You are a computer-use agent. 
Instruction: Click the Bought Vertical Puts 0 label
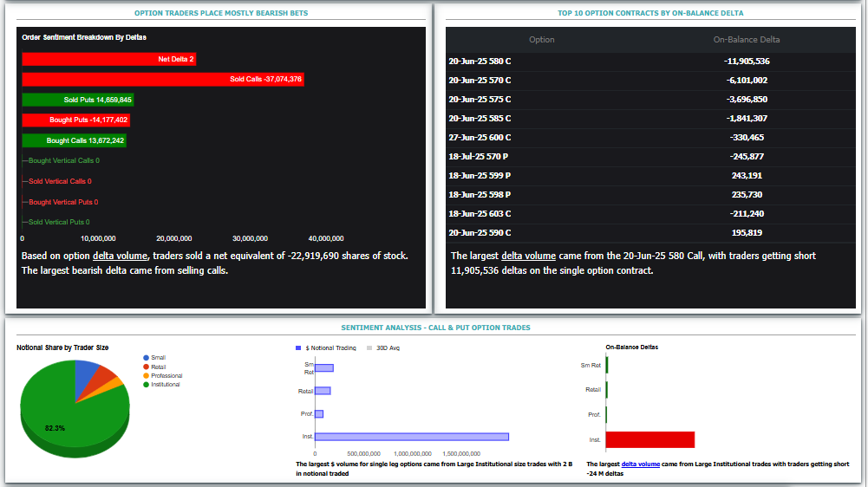click(x=63, y=202)
